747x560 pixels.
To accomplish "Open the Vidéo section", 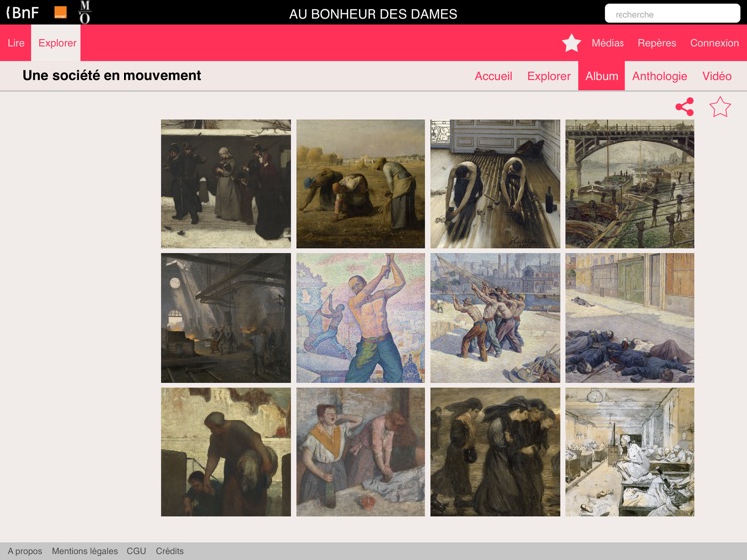I will (716, 76).
